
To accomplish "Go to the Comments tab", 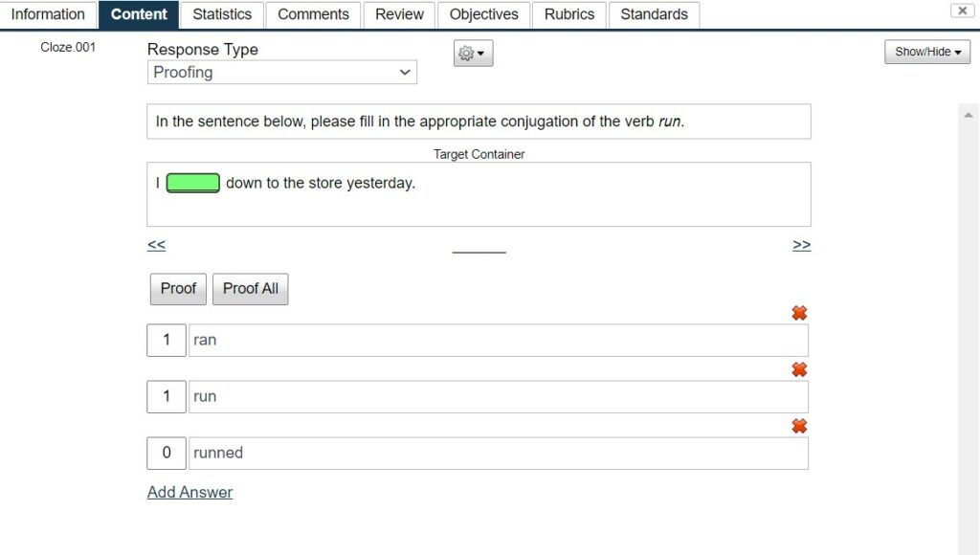I will click(313, 14).
